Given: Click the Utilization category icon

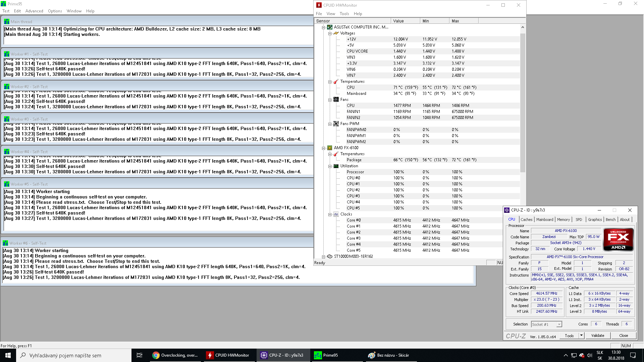Looking at the screenshot, I should (x=336, y=166).
